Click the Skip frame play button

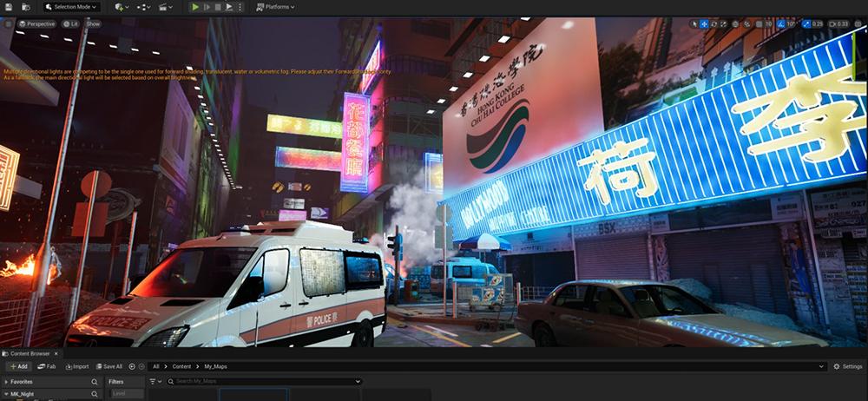coord(207,7)
